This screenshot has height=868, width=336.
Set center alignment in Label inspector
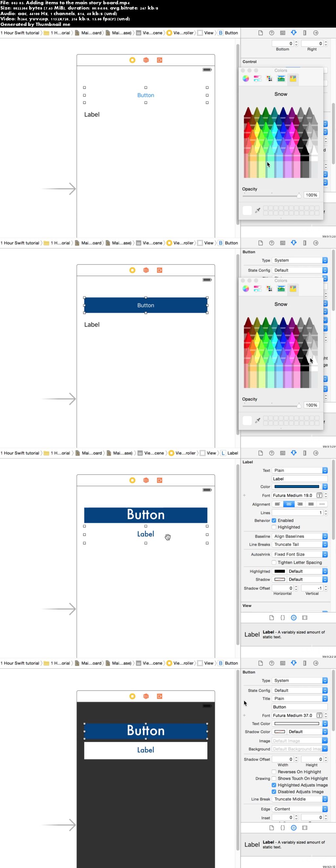click(x=289, y=504)
